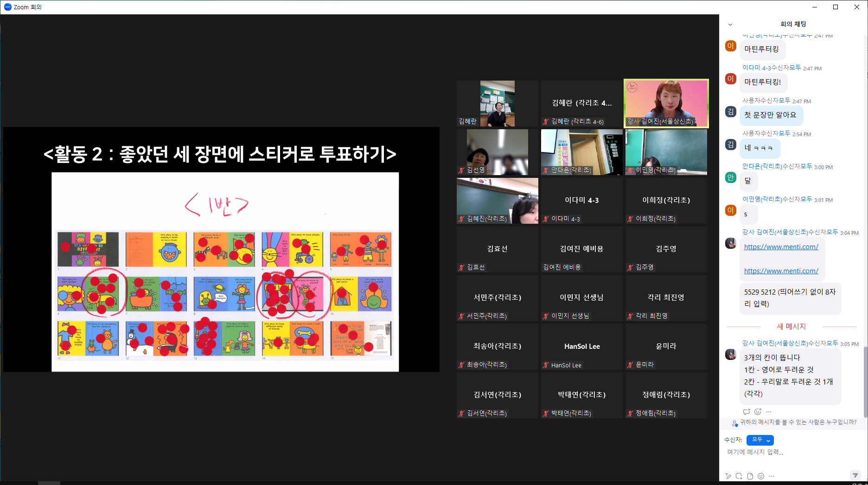The image size is (868, 485).
Task: Minimize the Zoom 회의 window
Action: click(x=815, y=7)
